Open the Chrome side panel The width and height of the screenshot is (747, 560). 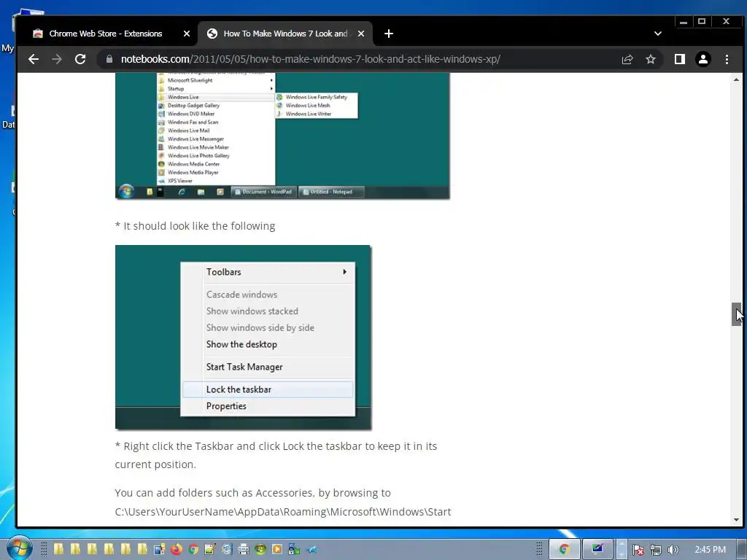679,59
